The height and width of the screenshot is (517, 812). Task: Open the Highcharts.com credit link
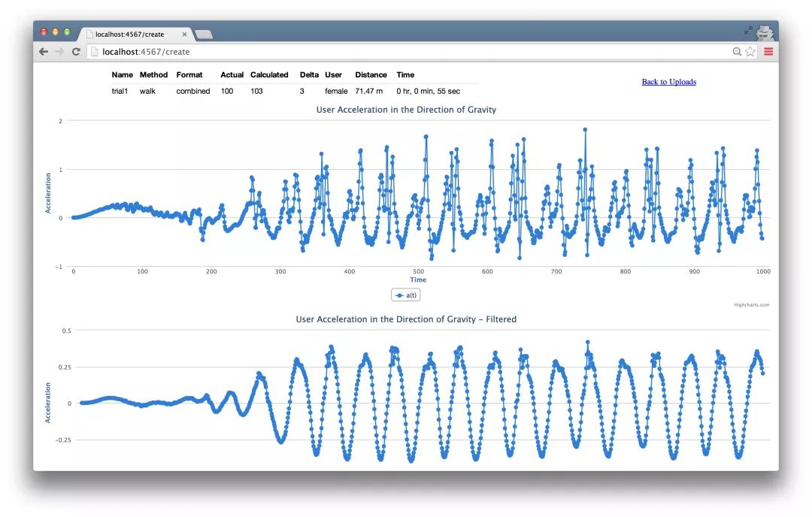[x=751, y=305]
